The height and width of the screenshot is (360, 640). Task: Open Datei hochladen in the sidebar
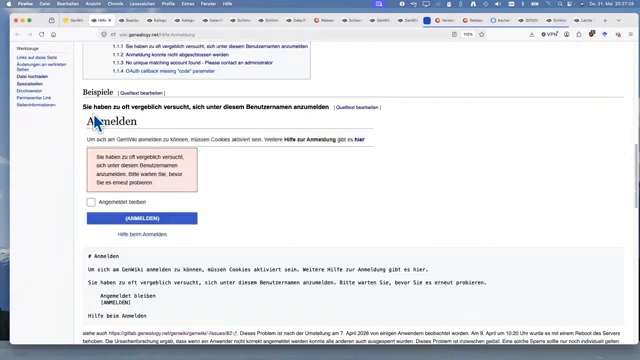coord(32,76)
